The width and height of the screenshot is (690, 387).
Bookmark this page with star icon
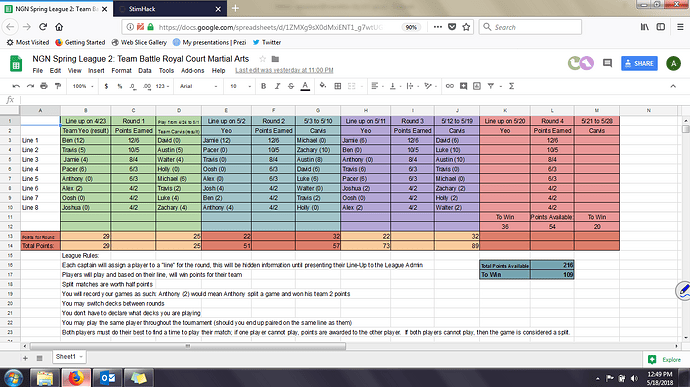[466, 27]
